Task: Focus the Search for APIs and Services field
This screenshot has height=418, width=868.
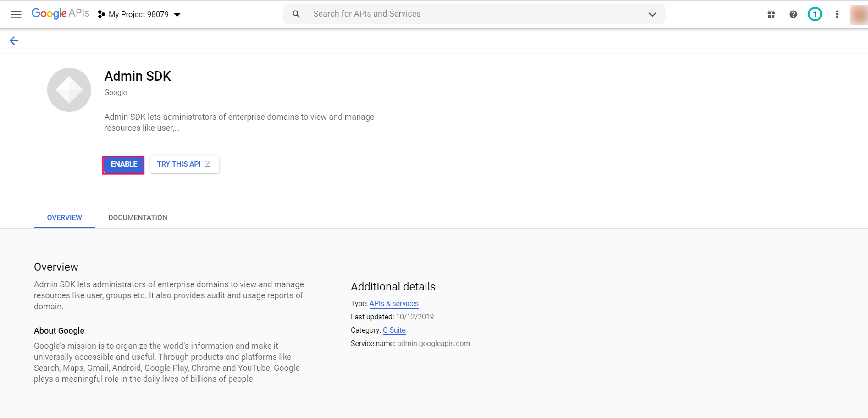Action: pyautogui.click(x=474, y=14)
